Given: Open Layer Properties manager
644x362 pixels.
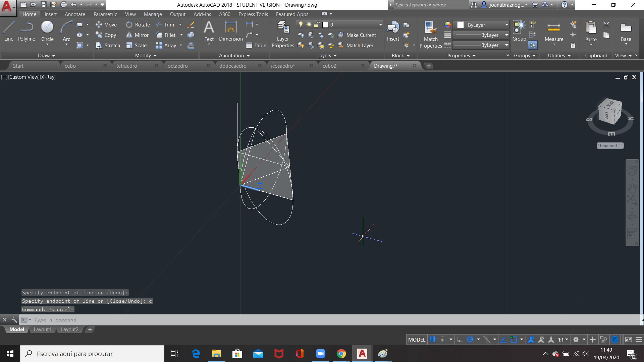Looking at the screenshot, I should point(283,34).
